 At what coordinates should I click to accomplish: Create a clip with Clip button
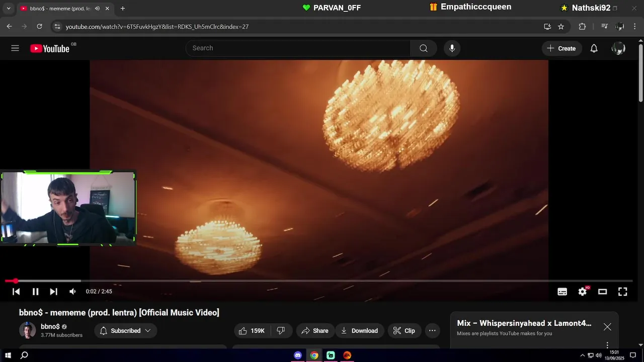pos(404,330)
